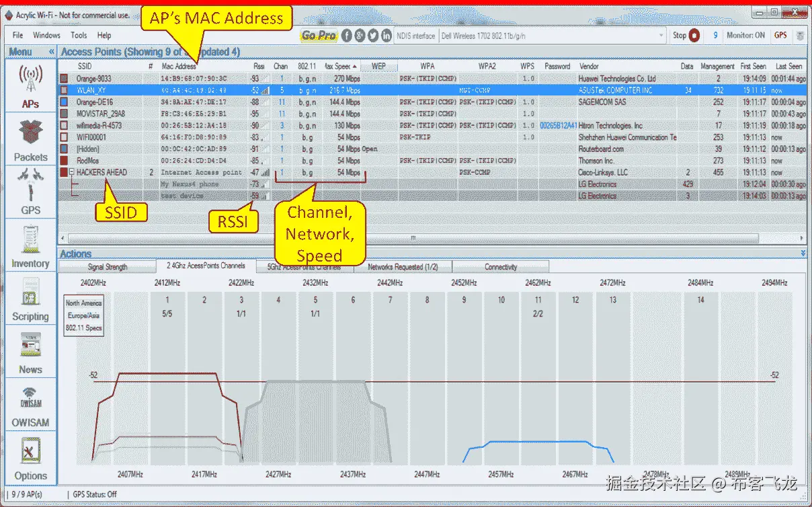
Task: Click the HACKERS AHEAD red swatch
Action: click(x=65, y=172)
